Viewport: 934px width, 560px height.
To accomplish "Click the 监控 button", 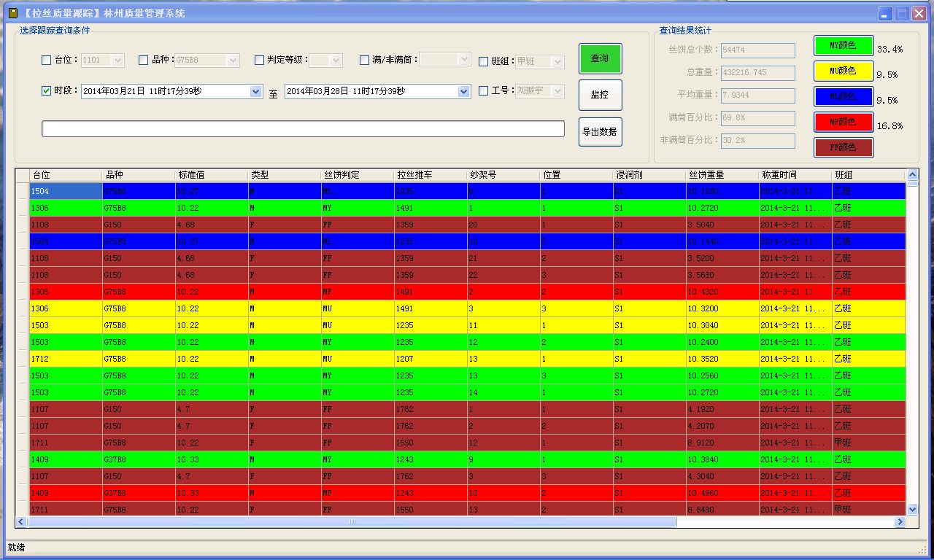I will 601,95.
